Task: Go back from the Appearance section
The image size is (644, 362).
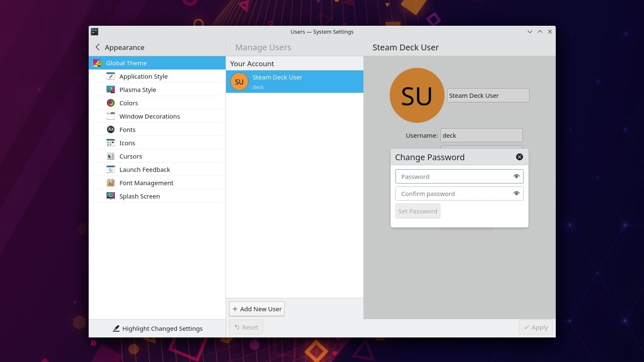Action: (x=98, y=47)
